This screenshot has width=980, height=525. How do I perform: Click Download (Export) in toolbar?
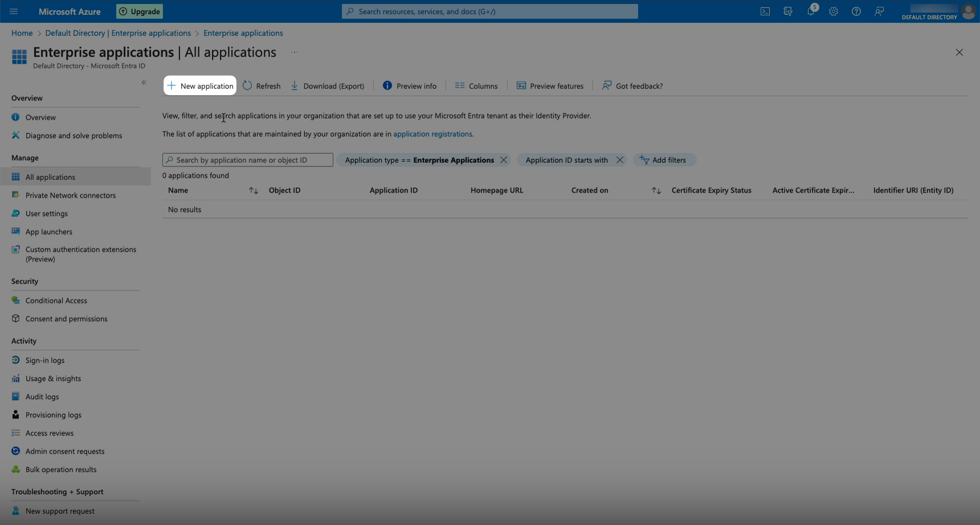(328, 86)
